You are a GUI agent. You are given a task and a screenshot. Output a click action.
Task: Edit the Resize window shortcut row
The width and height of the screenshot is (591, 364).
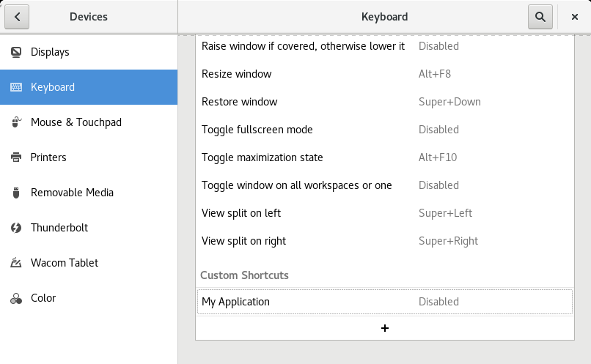tap(384, 74)
